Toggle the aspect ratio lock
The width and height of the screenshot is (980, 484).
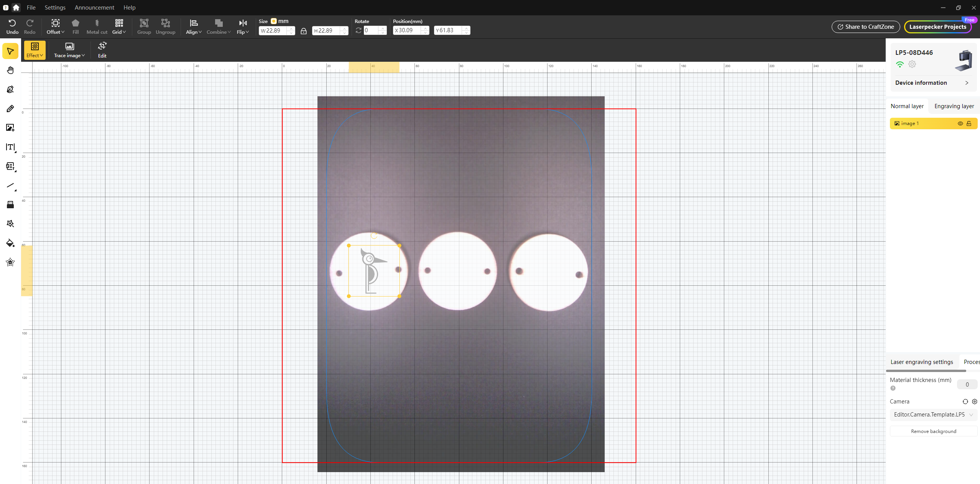(303, 31)
